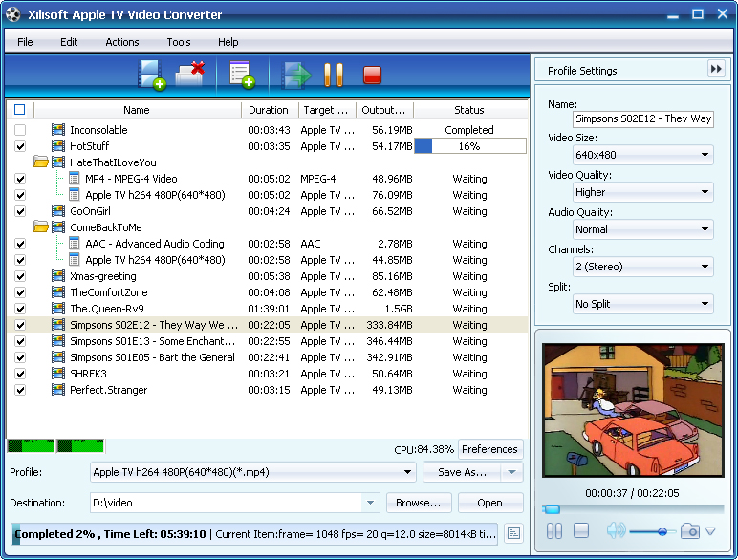Open the log icon beside the status bar
The height and width of the screenshot is (560, 738).
513,533
